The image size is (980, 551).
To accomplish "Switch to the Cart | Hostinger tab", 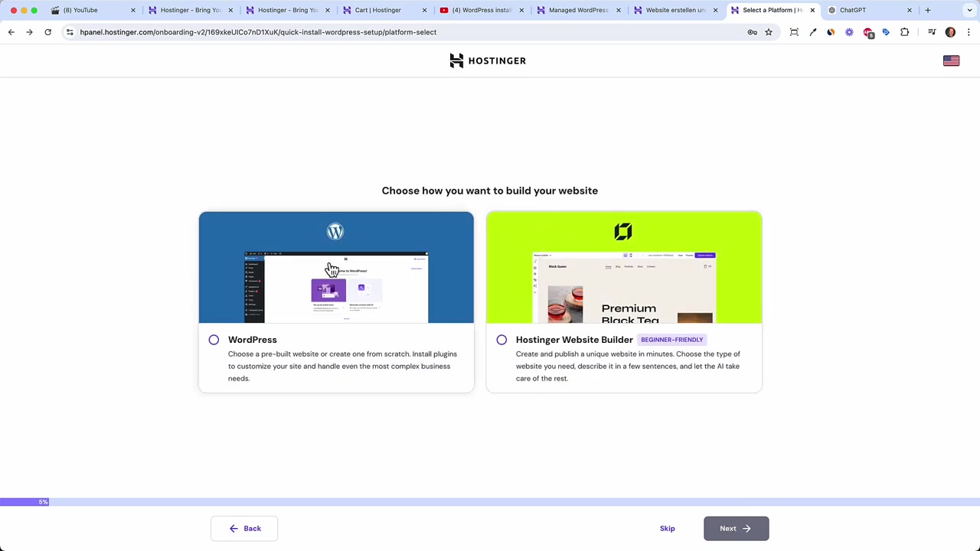I will pos(383,10).
